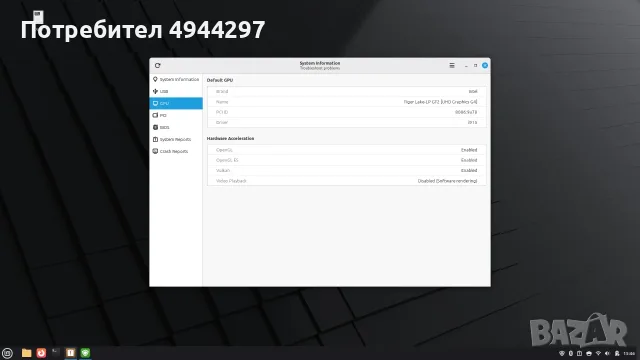Click the refresh icon in the header bar
Screen dimensions: 640x360
pos(158,65)
